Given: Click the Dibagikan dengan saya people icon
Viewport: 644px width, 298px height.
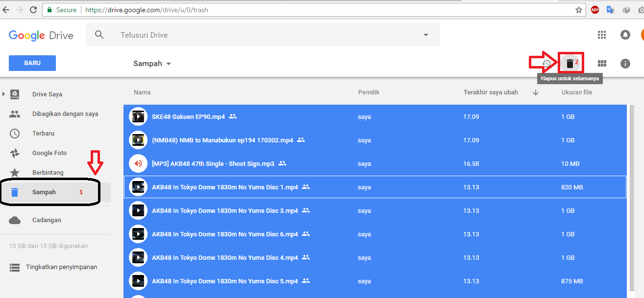Looking at the screenshot, I should tap(15, 114).
